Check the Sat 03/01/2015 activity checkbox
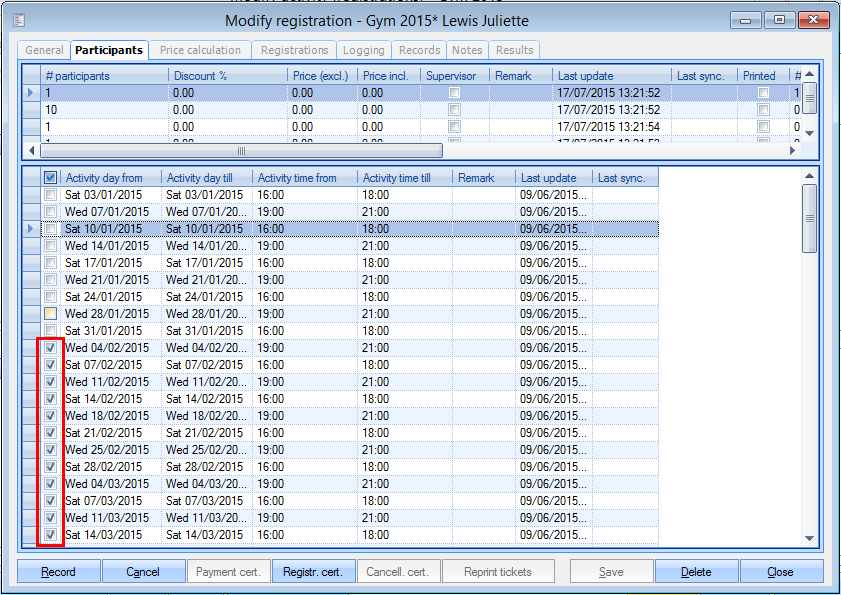The image size is (841, 595). [50, 195]
